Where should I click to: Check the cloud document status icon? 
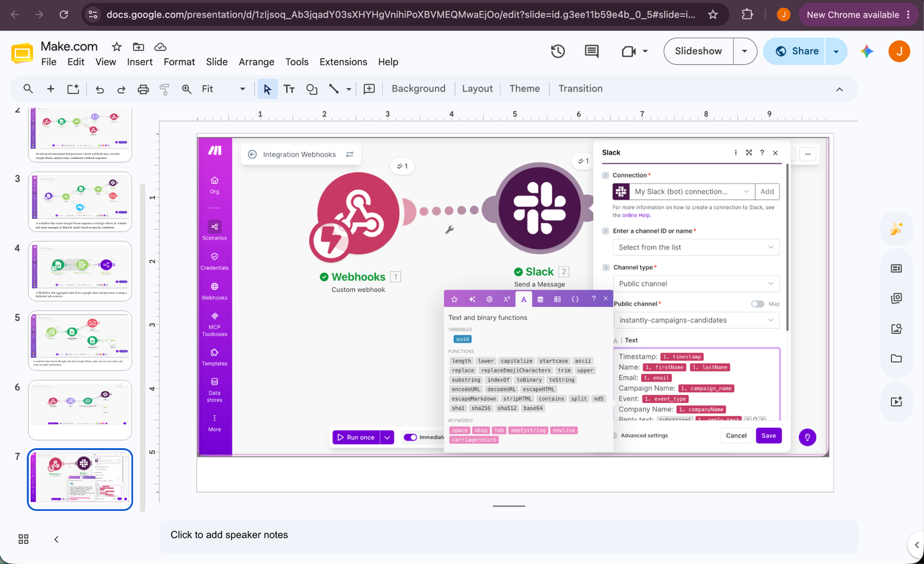[x=160, y=47]
